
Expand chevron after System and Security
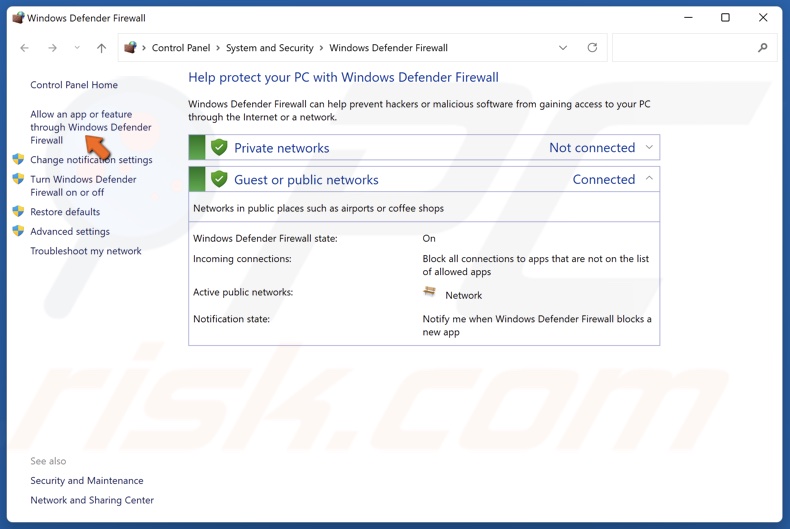pyautogui.click(x=321, y=48)
